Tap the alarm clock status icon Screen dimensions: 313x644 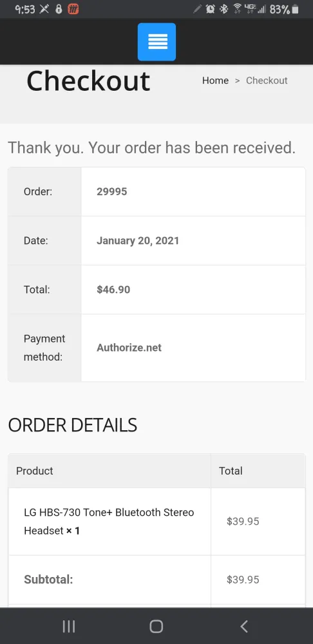[211, 9]
